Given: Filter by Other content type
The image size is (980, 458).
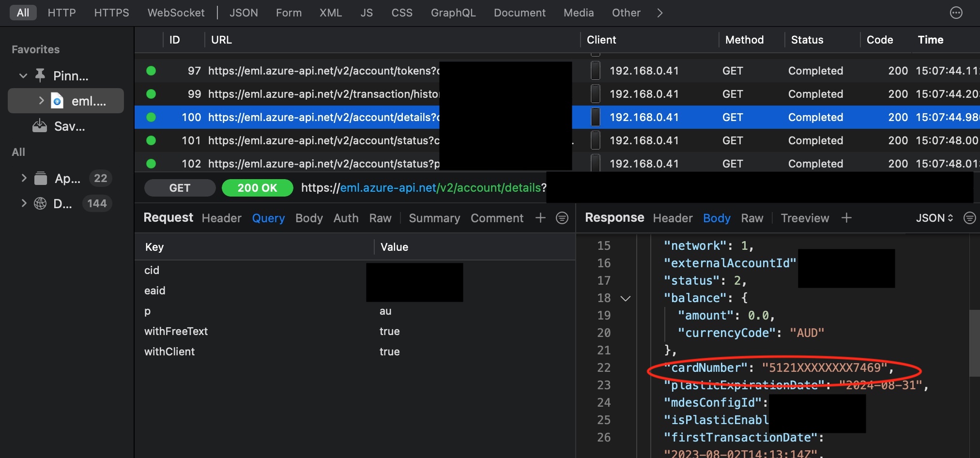Looking at the screenshot, I should [626, 13].
